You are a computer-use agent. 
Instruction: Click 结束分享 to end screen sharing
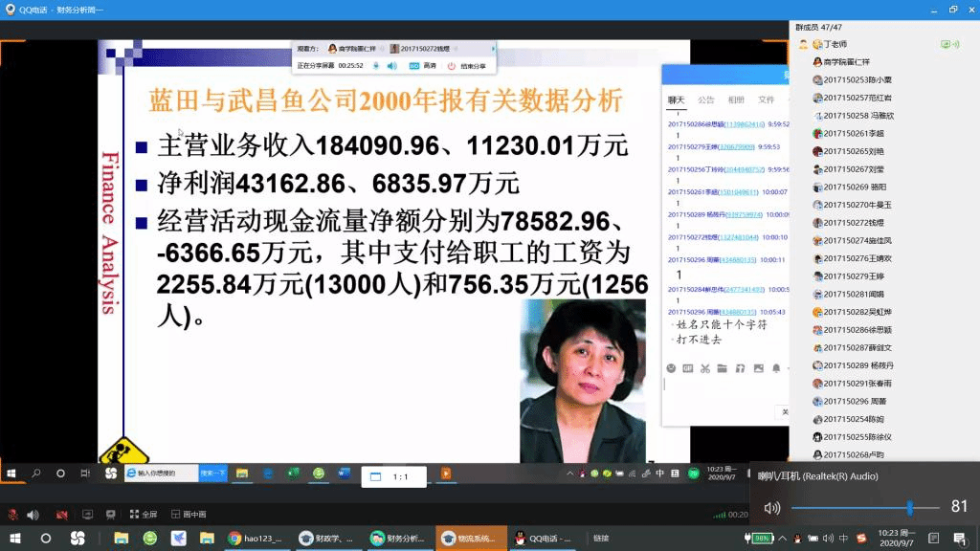466,66
